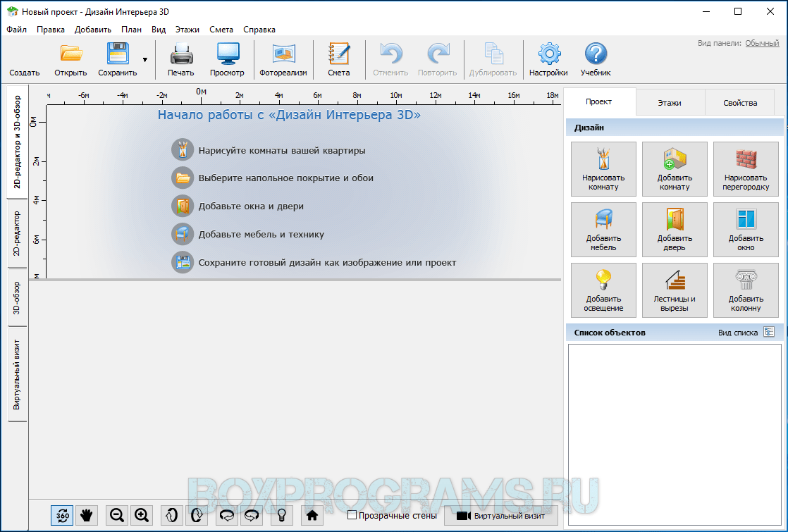Click the bottom toolbar lightbulb icon
Viewport: 788px width, 532px height.
[282, 515]
